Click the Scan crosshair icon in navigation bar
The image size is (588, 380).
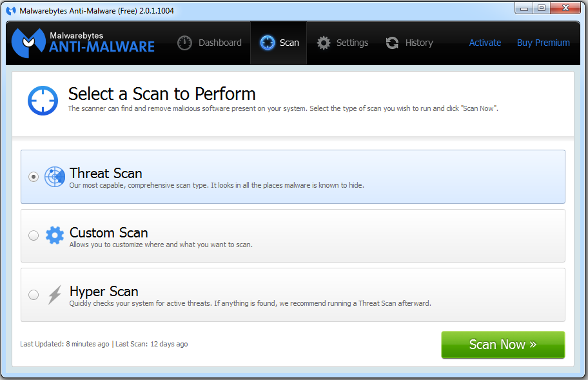[x=267, y=43]
